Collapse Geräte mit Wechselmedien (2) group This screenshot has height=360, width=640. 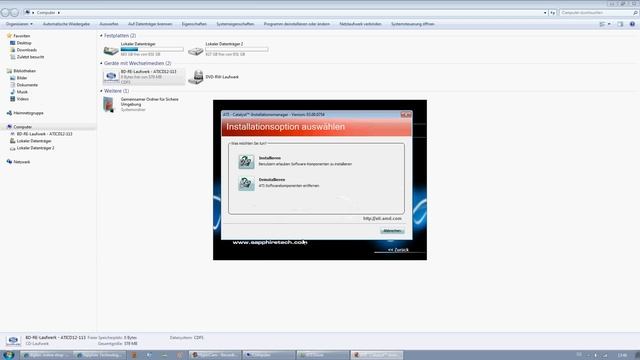coord(101,63)
